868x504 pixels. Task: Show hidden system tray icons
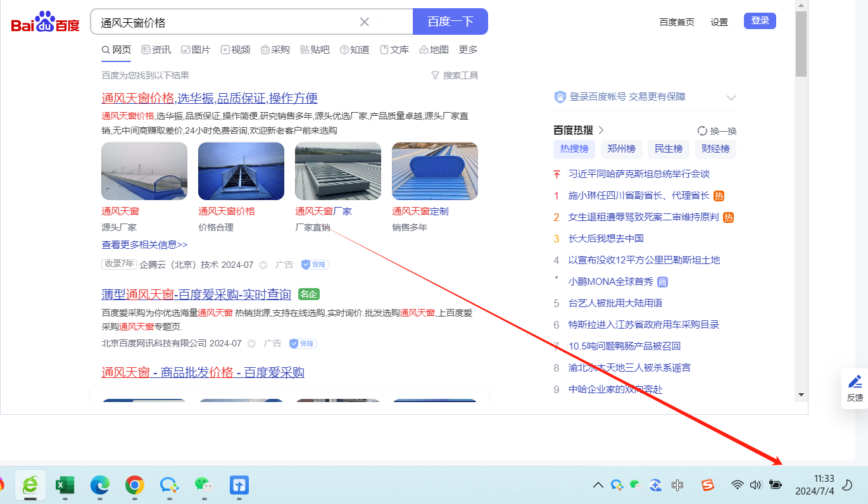[x=598, y=486]
